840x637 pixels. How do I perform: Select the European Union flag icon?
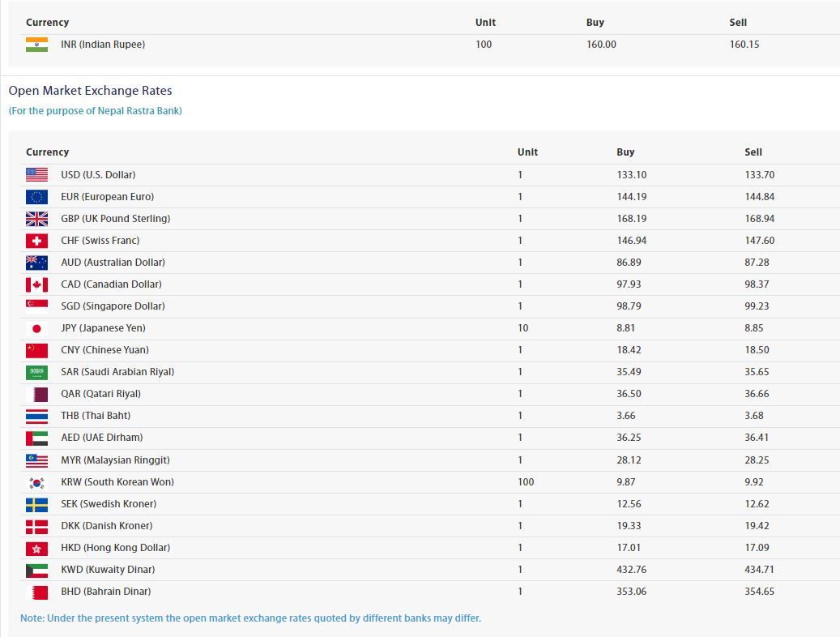(36, 196)
